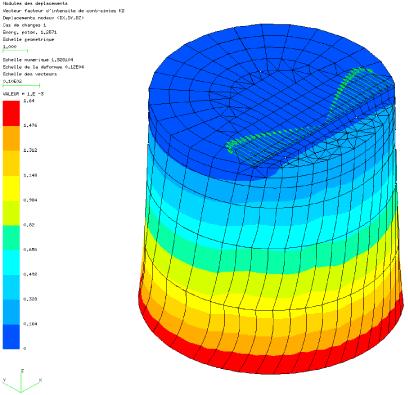The height and width of the screenshot is (395, 408).
Task: Click the 'Echelle geometrique' label
Action: (28, 39)
